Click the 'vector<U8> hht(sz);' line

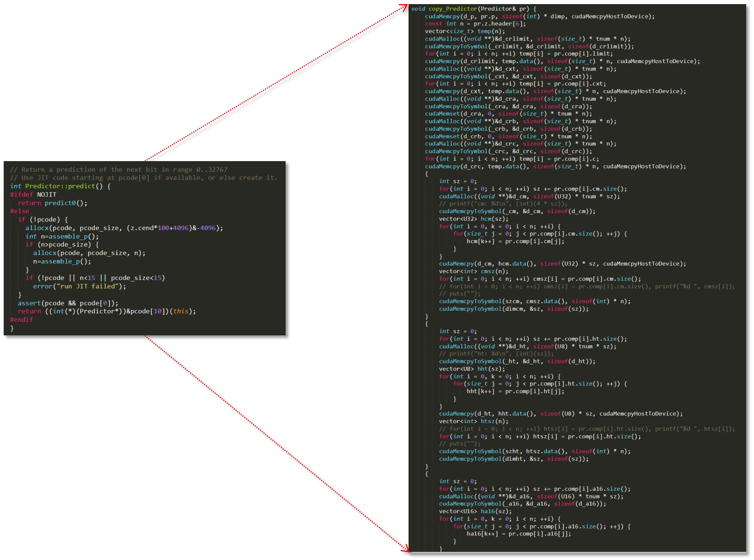tap(472, 369)
